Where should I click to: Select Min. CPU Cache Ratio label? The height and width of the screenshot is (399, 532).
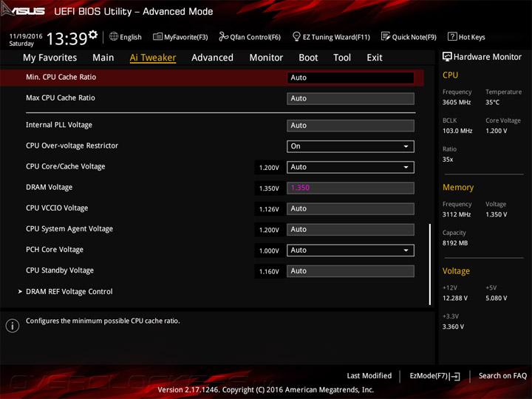61,77
